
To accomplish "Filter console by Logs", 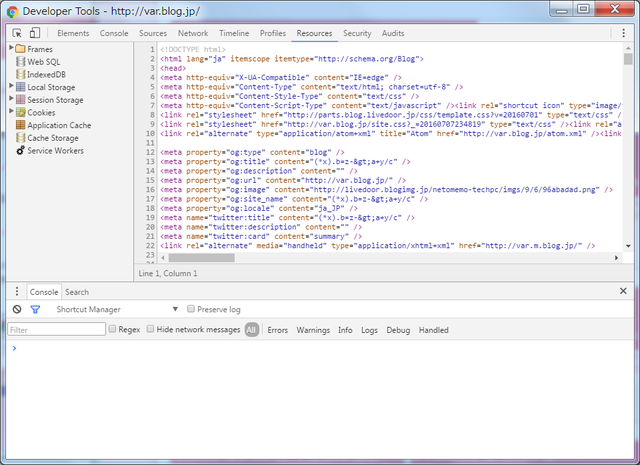I will pyautogui.click(x=369, y=330).
